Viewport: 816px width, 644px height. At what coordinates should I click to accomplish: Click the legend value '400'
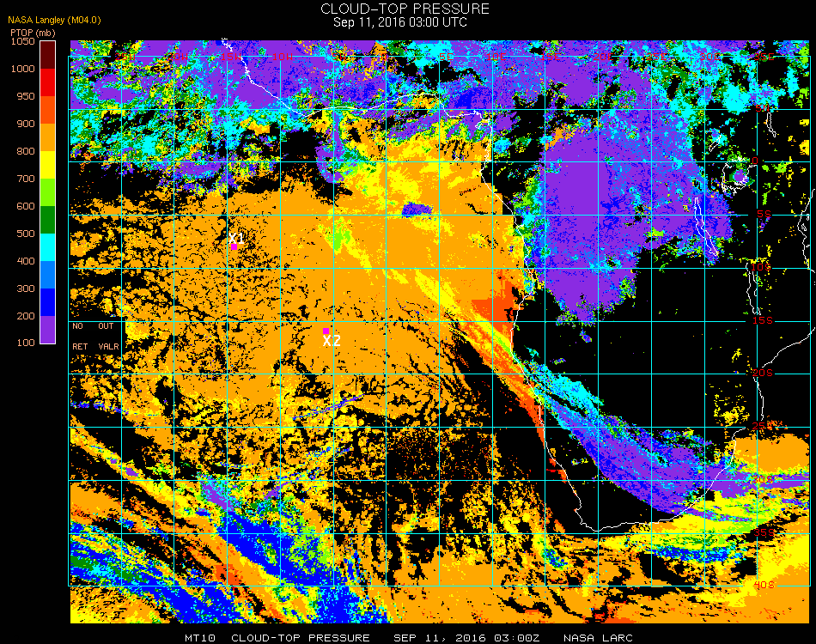26,261
